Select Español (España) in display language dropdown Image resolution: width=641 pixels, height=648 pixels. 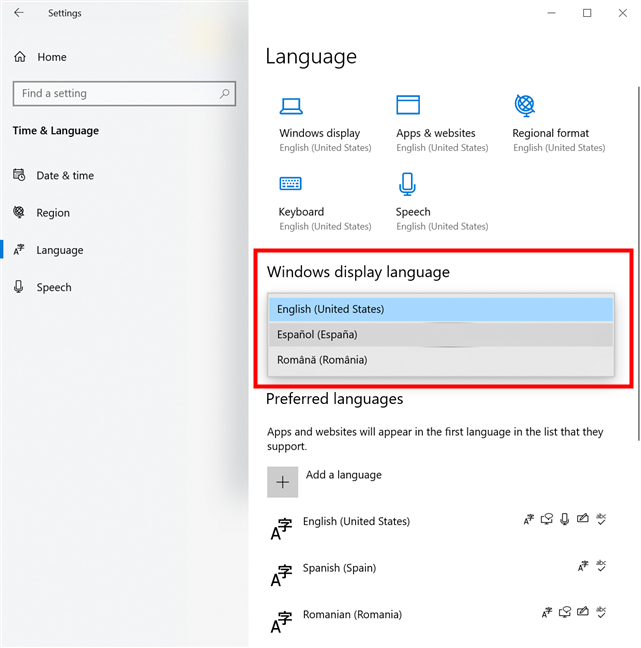(441, 334)
